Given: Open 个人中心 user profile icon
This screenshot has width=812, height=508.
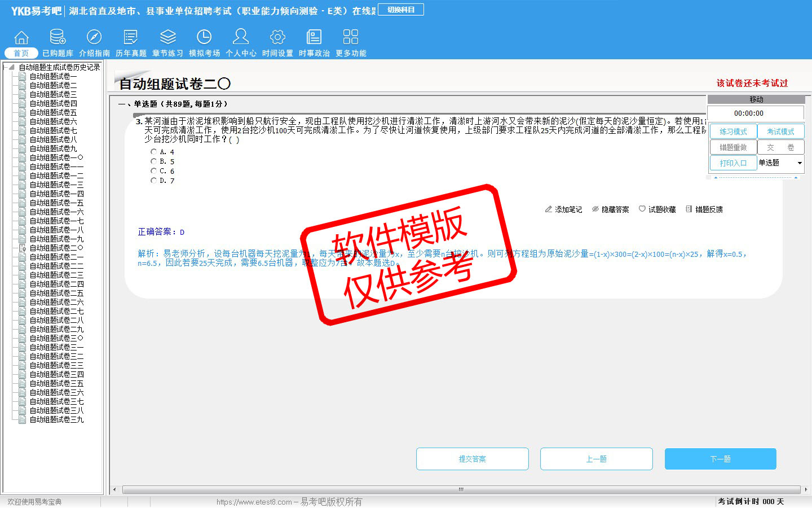Looking at the screenshot, I should click(x=241, y=38).
